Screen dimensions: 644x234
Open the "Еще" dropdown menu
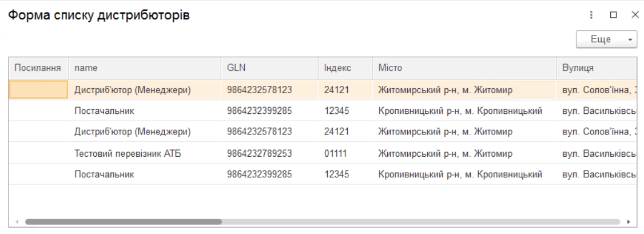(x=606, y=39)
